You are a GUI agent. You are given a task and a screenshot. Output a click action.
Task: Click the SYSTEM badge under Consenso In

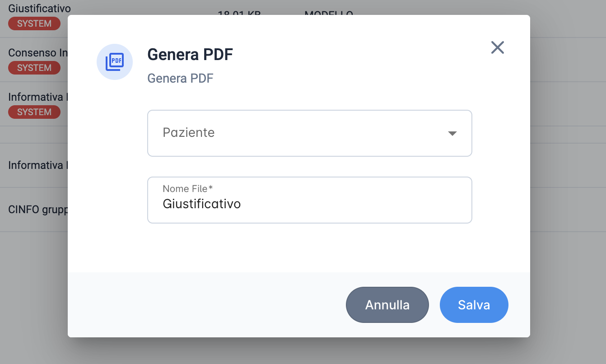click(34, 68)
